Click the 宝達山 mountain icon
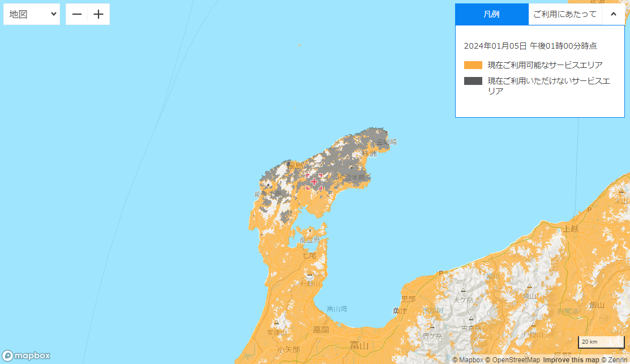This screenshot has width=630, height=364. click(276, 322)
